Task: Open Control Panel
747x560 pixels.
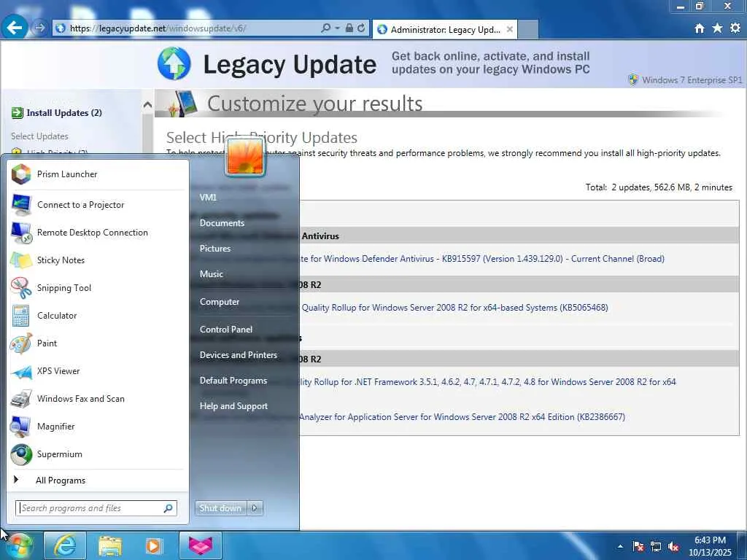Action: pyautogui.click(x=226, y=330)
